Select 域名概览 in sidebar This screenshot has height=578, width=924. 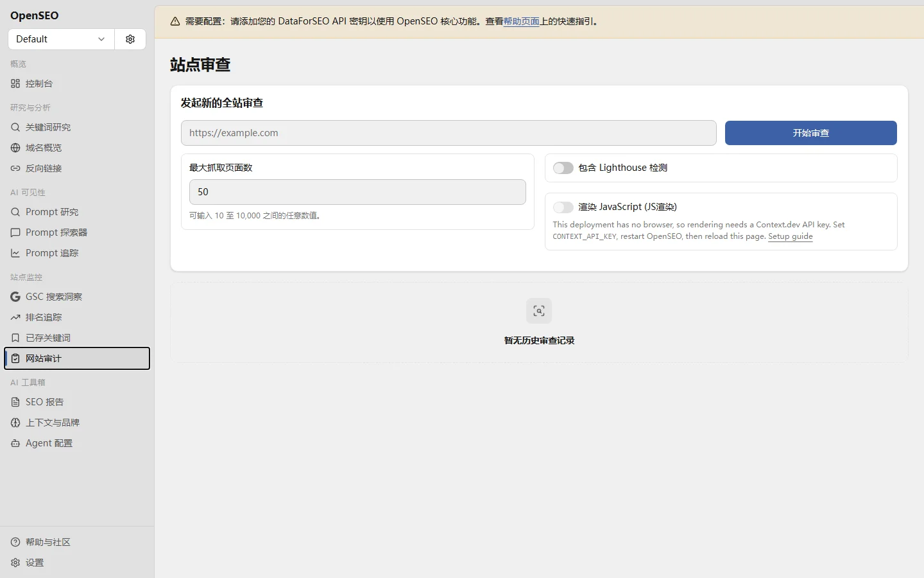point(77,148)
